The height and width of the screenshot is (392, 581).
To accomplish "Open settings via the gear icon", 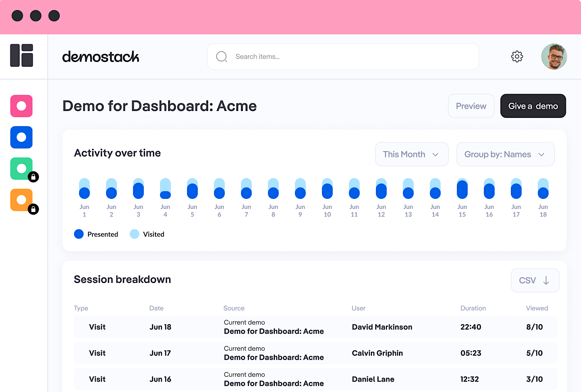I will pyautogui.click(x=517, y=57).
